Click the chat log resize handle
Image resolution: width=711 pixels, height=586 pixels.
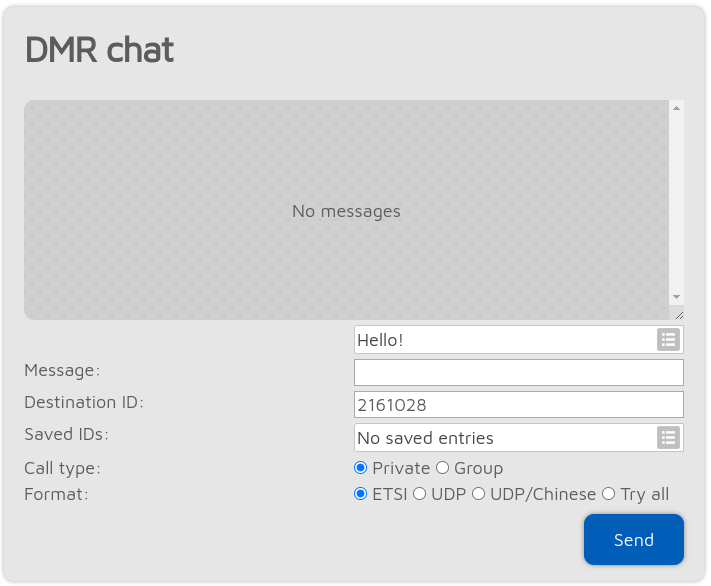pyautogui.click(x=679, y=315)
